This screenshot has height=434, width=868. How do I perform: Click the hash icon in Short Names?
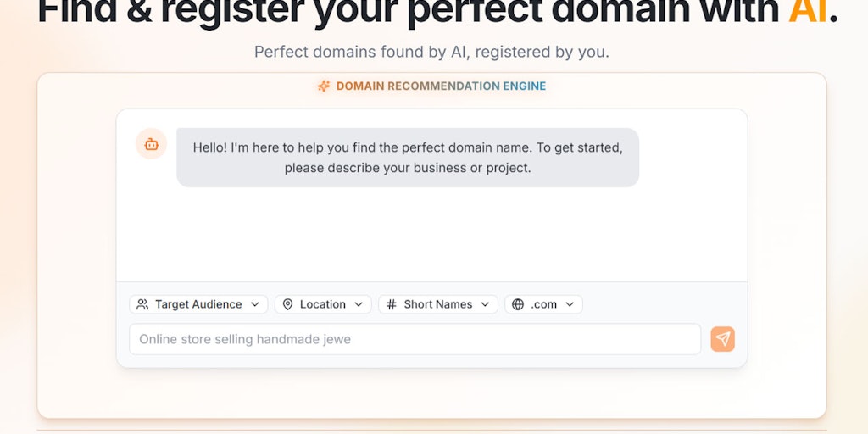(392, 304)
